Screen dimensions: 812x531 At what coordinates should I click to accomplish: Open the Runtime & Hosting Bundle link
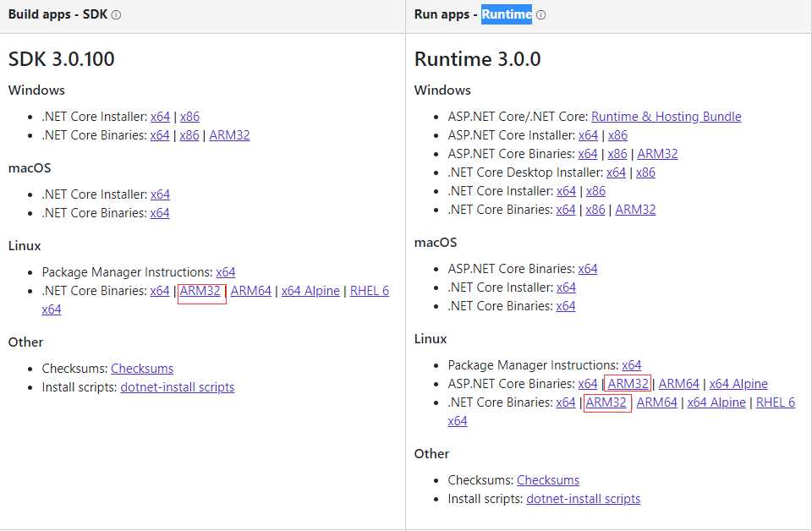point(666,117)
